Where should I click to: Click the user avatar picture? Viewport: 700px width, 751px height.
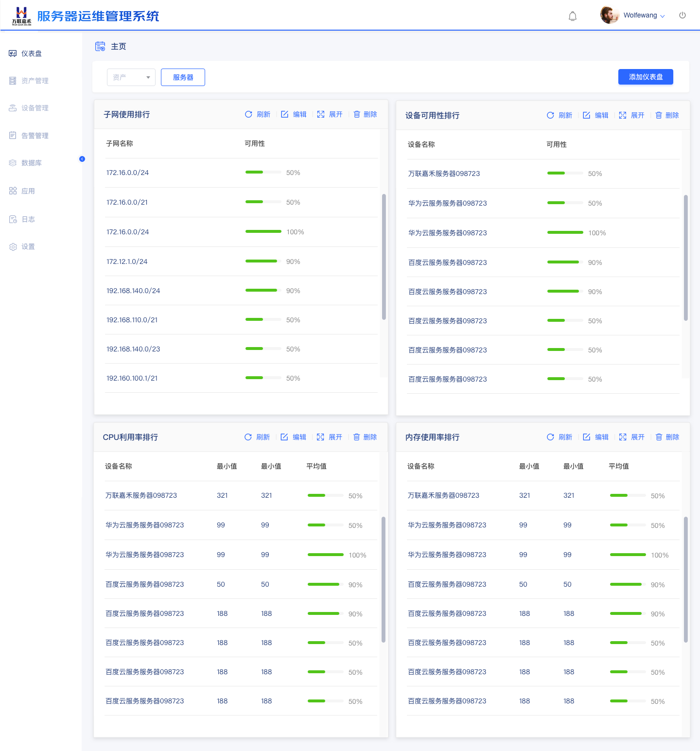pos(609,15)
